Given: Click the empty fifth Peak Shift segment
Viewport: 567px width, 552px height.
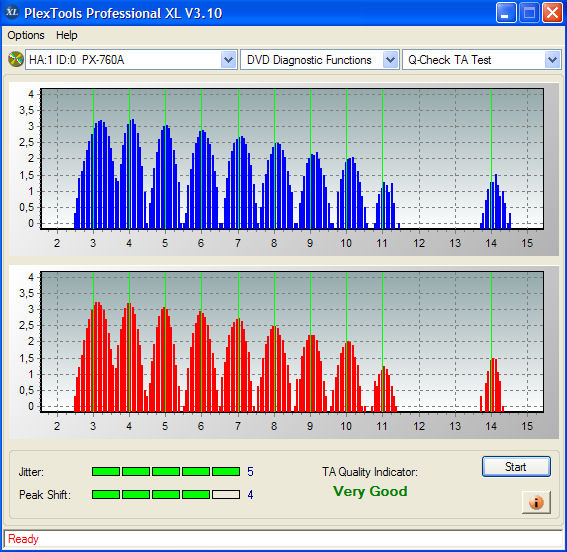Looking at the screenshot, I should coord(226,494).
